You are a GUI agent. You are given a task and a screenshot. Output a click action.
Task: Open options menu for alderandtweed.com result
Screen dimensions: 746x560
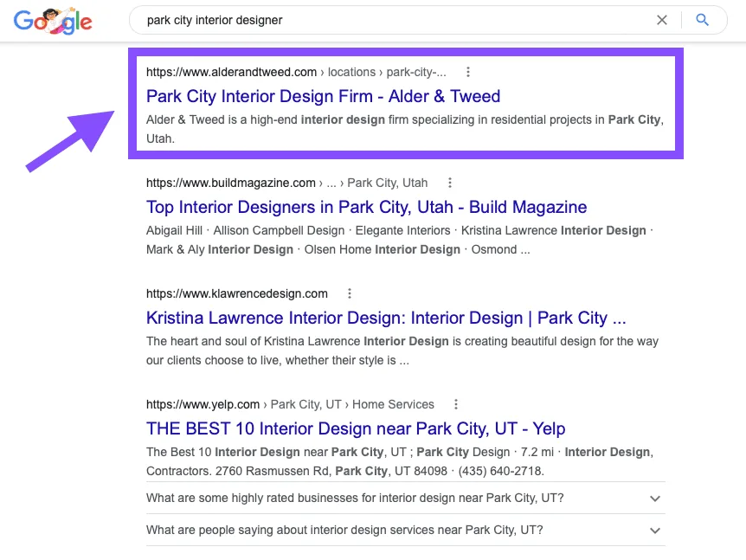click(468, 72)
